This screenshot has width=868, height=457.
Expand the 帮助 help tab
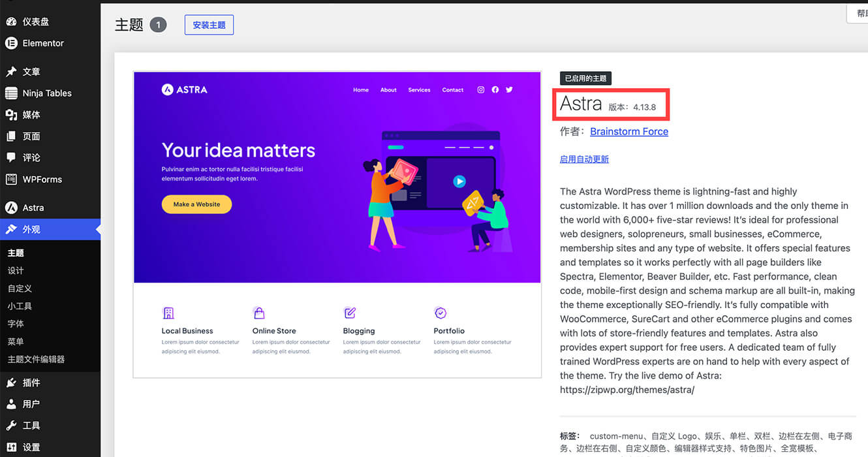click(x=857, y=13)
